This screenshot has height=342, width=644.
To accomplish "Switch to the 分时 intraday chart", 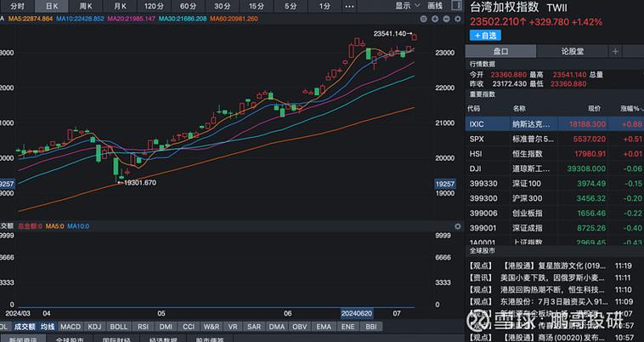I will (x=17, y=6).
